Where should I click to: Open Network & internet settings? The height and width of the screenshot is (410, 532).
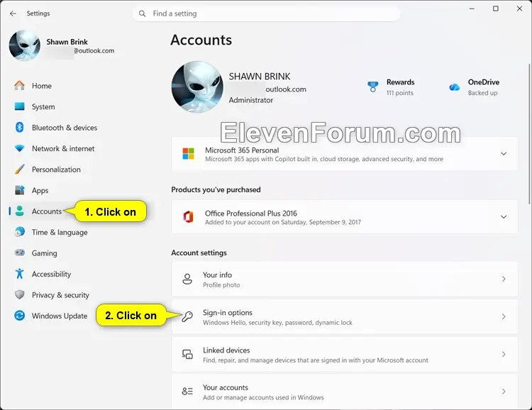coord(63,149)
